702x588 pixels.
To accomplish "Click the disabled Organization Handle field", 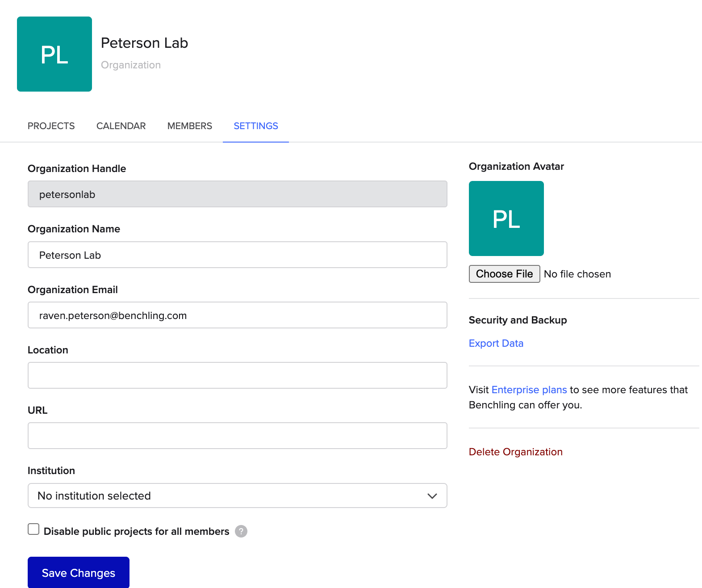I will pos(237,194).
